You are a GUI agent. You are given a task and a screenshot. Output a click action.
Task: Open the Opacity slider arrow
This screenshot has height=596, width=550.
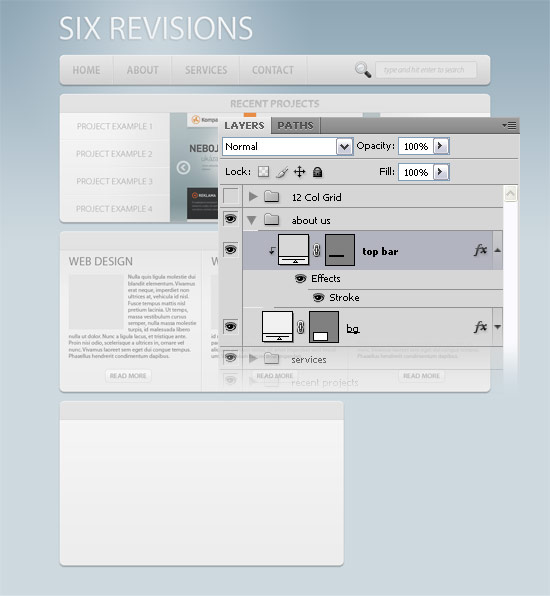click(x=441, y=146)
